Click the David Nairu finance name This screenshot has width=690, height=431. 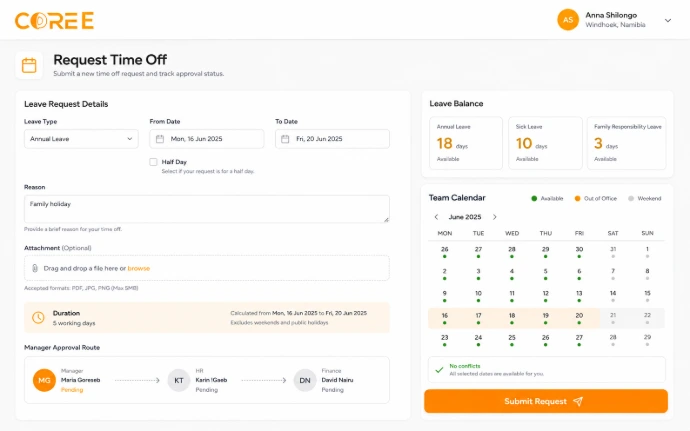pyautogui.click(x=337, y=380)
